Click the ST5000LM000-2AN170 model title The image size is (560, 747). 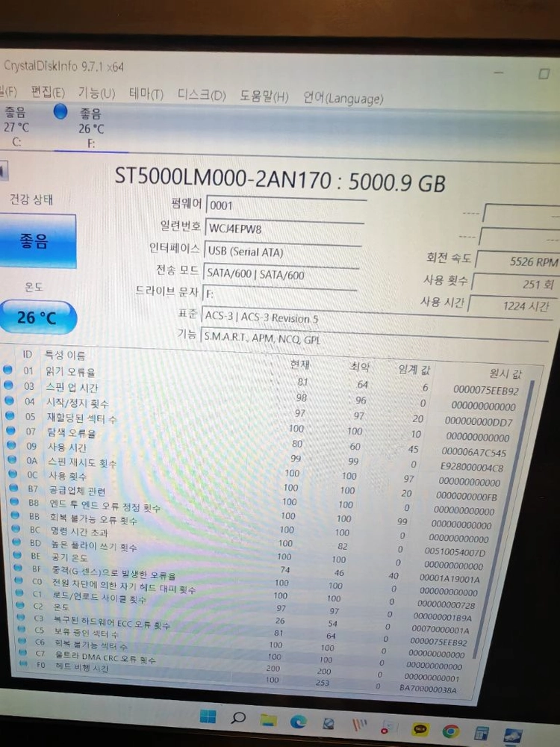(280, 179)
